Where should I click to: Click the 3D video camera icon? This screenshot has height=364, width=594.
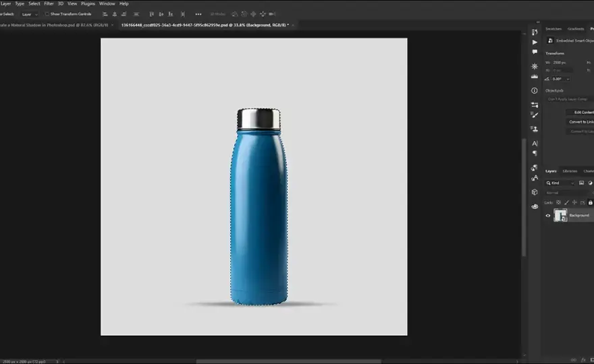tap(272, 14)
